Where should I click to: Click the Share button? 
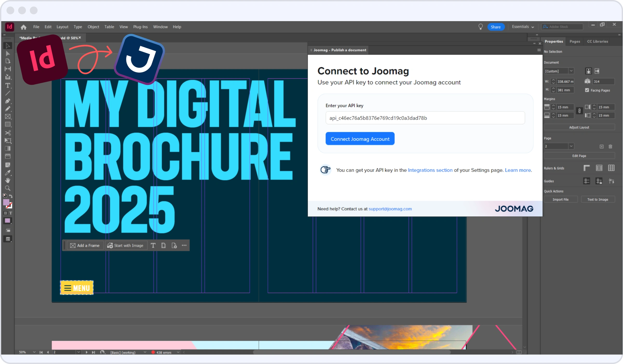496,27
